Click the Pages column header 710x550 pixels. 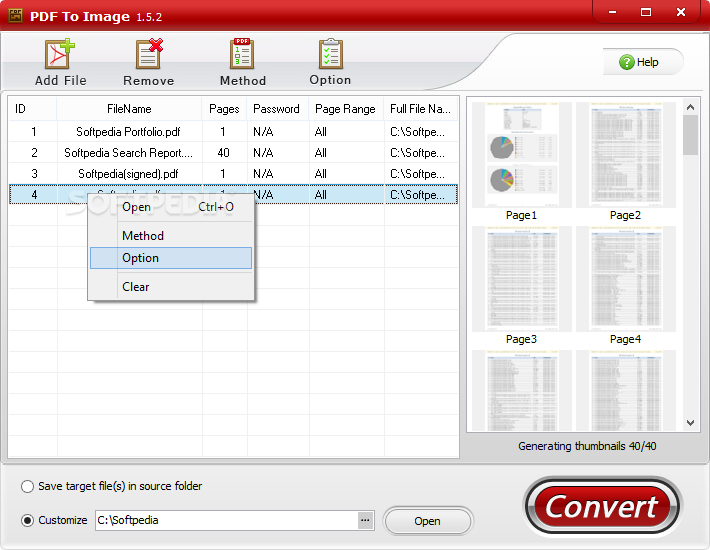click(224, 109)
